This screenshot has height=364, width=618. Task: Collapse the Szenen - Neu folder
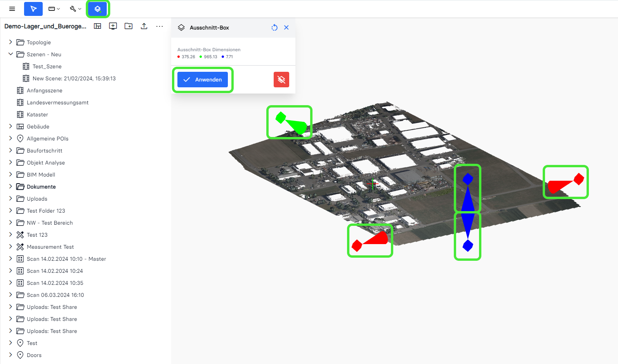tap(10, 54)
